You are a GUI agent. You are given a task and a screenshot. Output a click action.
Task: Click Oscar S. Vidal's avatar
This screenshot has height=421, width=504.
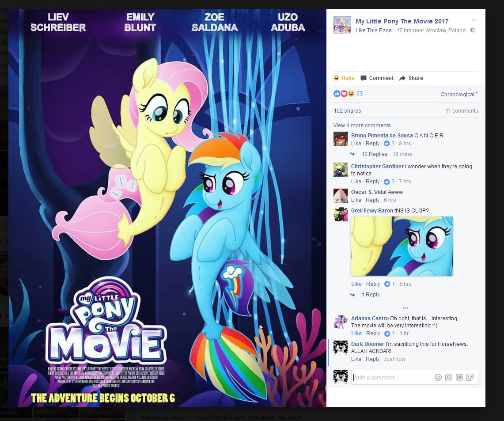(x=341, y=196)
